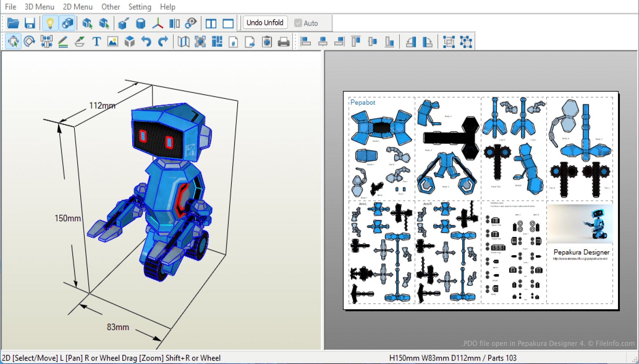639x364 pixels.
Task: Expand the Help menu
Action: click(167, 7)
